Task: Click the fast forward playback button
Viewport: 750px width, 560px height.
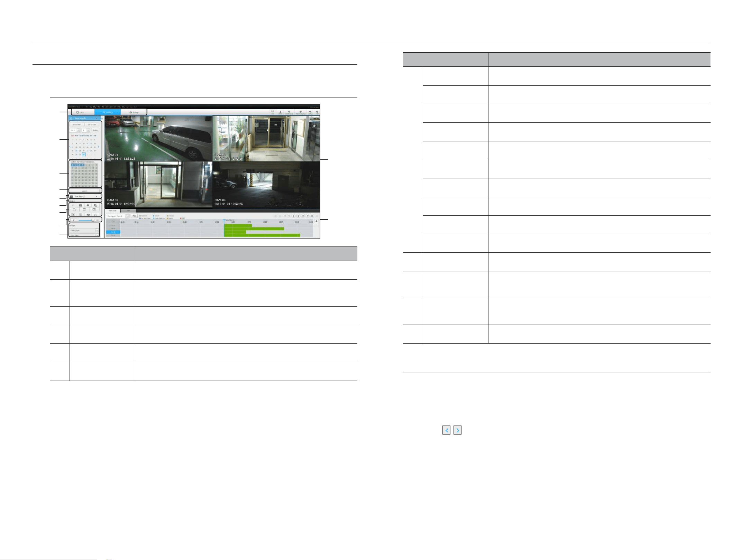Action: [312, 216]
